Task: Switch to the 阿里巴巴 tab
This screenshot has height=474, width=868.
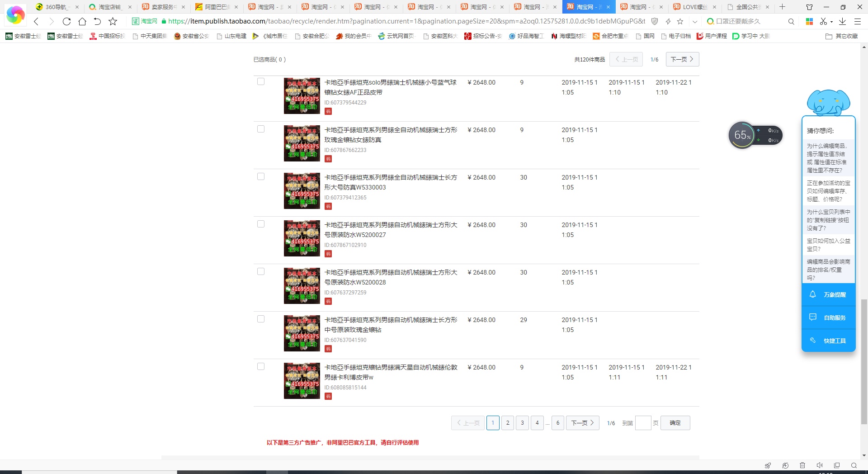Action: 216,7
